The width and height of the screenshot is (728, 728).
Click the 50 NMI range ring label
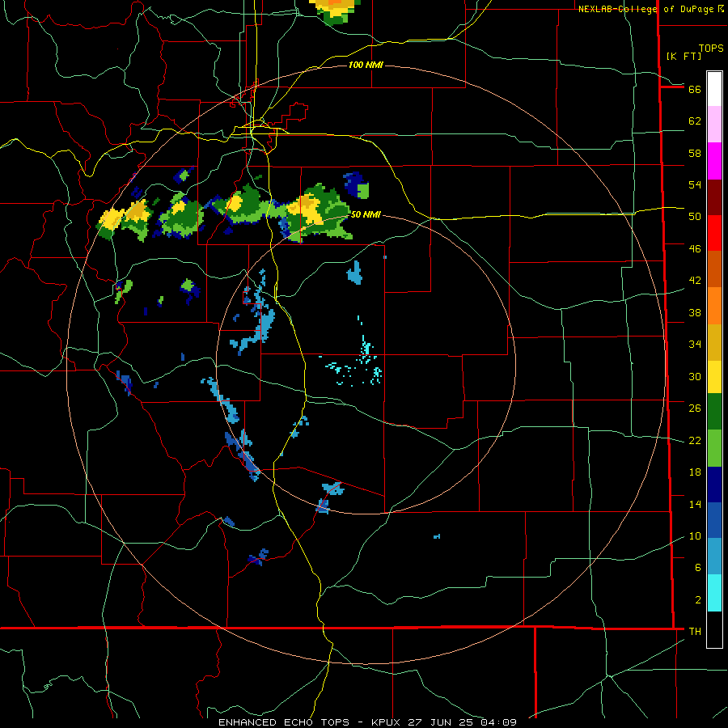tap(366, 214)
